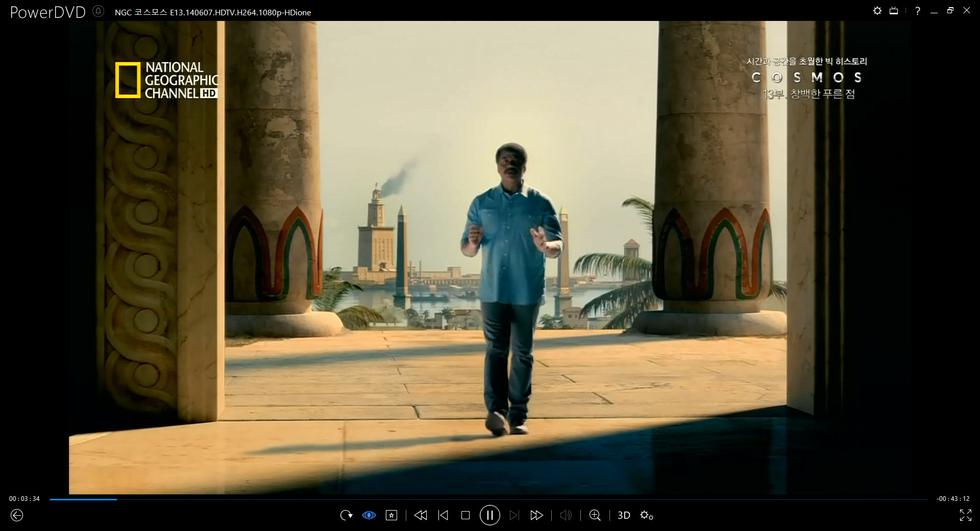Jump to the previous chapter

point(443,515)
